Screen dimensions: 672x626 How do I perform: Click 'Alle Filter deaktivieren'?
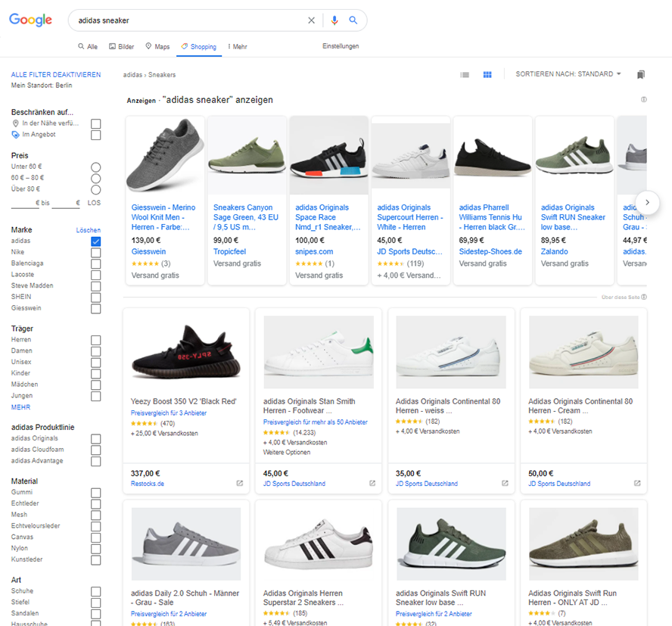pyautogui.click(x=56, y=75)
